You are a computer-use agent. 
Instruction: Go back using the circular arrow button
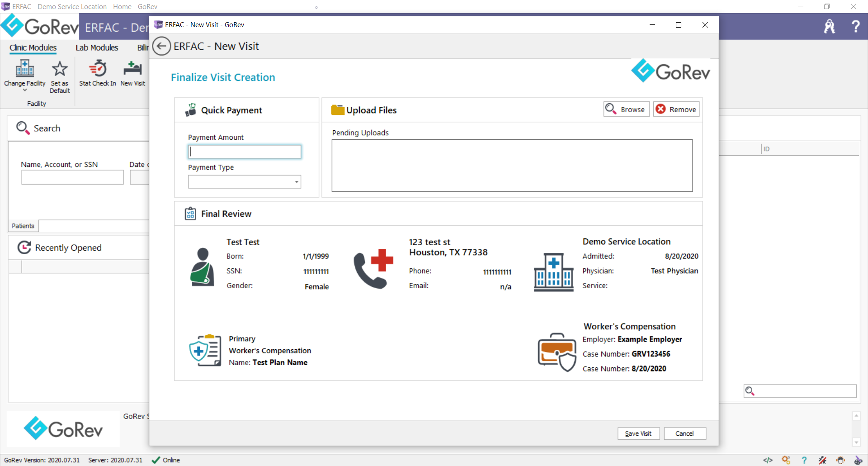coord(161,46)
